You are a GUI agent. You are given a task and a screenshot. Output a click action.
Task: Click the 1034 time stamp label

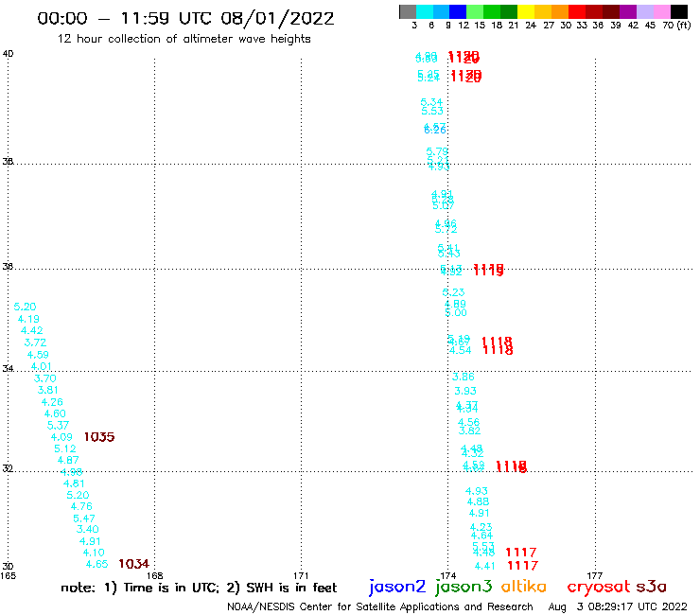click(x=133, y=564)
